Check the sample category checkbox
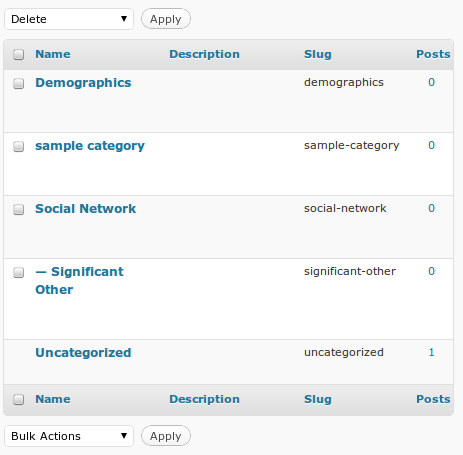463x455 pixels. (19, 146)
